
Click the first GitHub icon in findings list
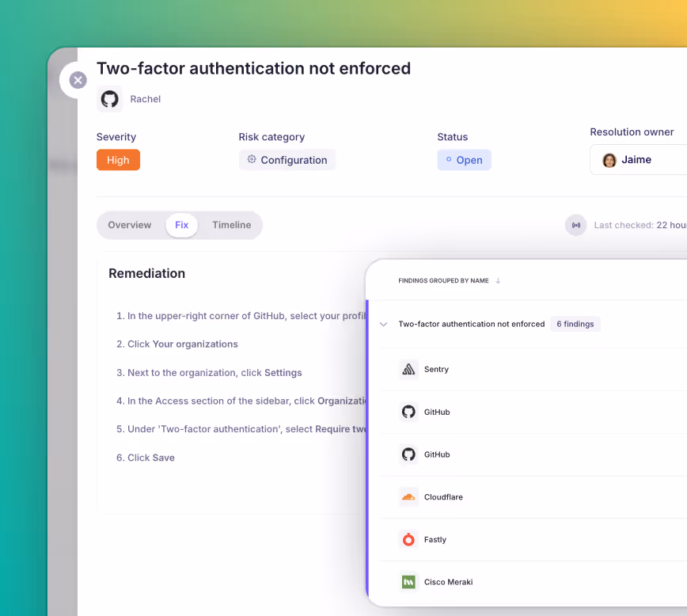(x=408, y=412)
